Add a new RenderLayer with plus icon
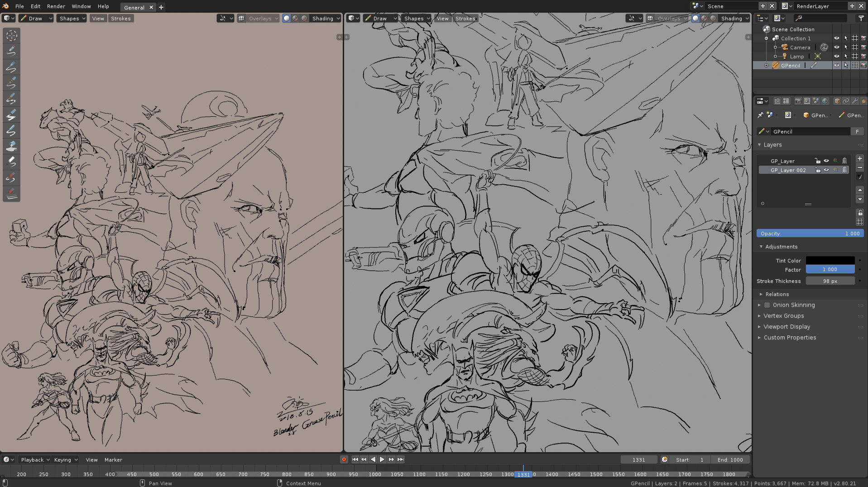 (x=852, y=6)
